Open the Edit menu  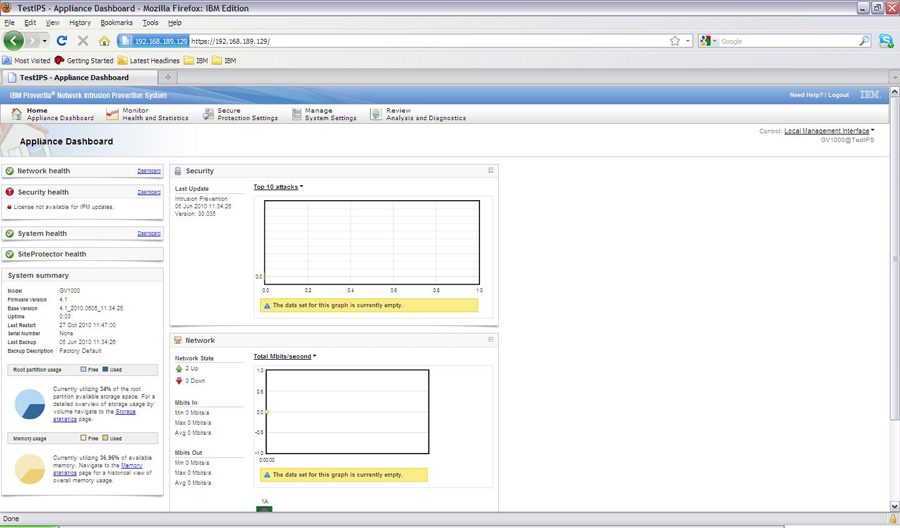pos(30,22)
